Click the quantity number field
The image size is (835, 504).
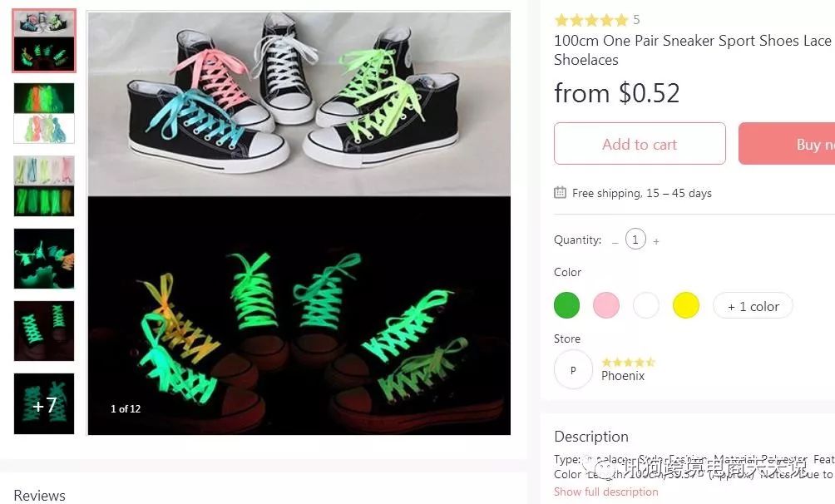[635, 240]
